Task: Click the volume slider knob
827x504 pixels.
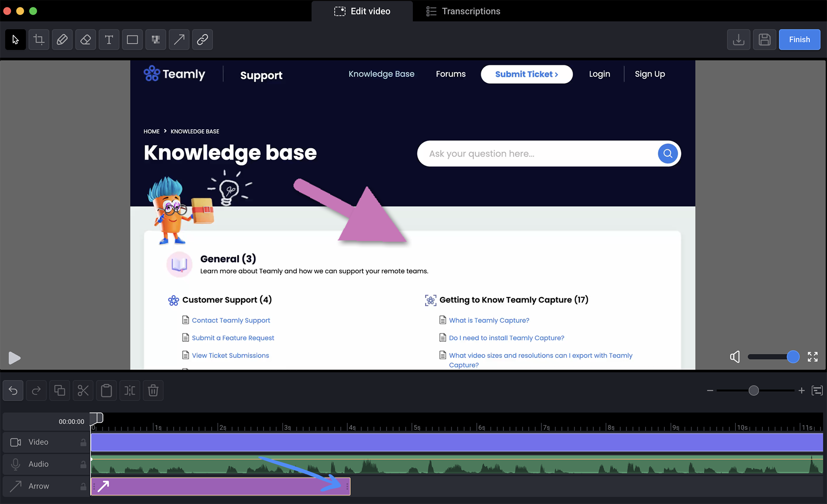Action: (x=793, y=357)
